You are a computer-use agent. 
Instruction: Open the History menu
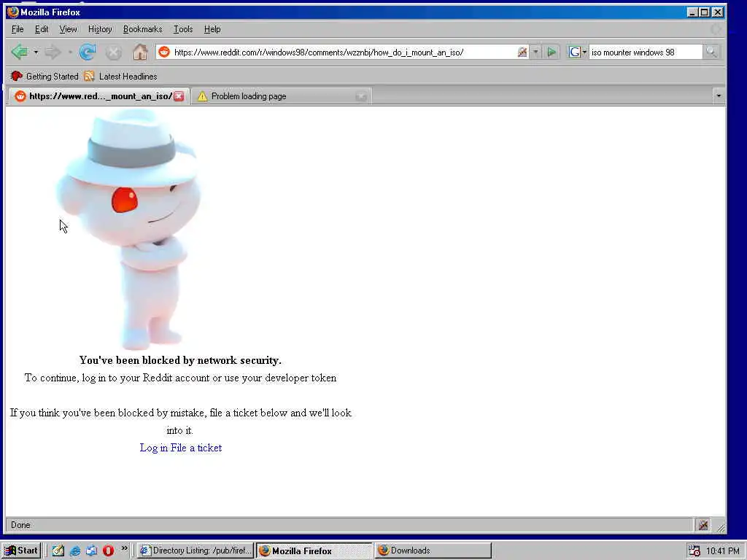click(x=100, y=29)
